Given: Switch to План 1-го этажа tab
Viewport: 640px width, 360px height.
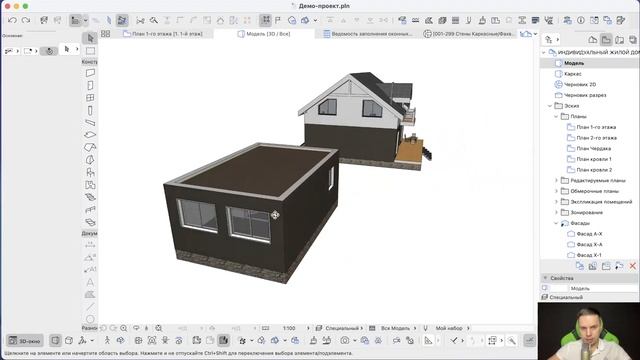Looking at the screenshot, I should click(163, 34).
